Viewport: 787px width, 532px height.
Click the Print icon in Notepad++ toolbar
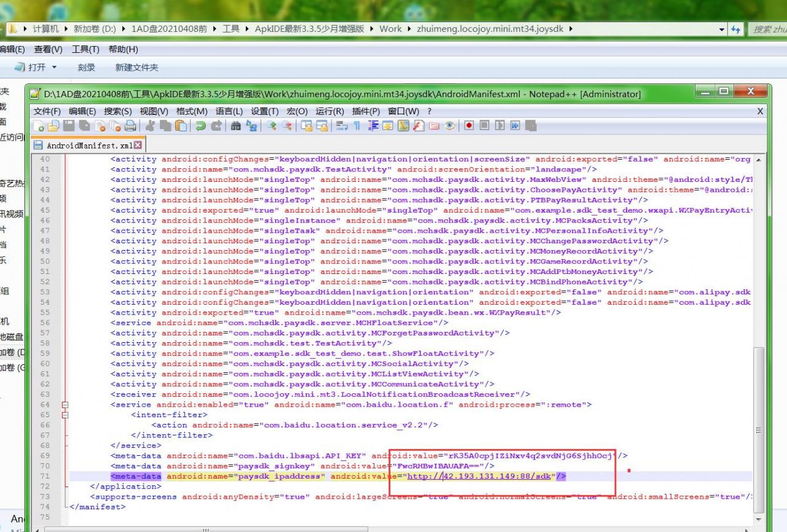pyautogui.click(x=130, y=126)
